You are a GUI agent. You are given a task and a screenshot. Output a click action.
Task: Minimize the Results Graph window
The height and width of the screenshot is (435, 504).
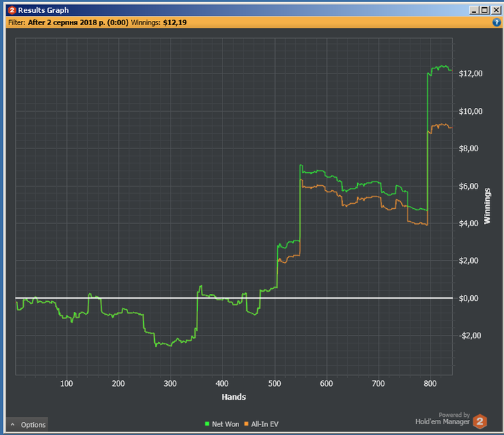coord(474,10)
